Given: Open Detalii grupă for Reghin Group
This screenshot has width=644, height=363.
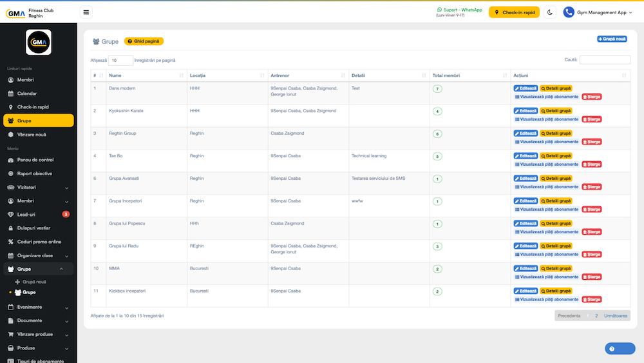Looking at the screenshot, I should click(556, 133).
